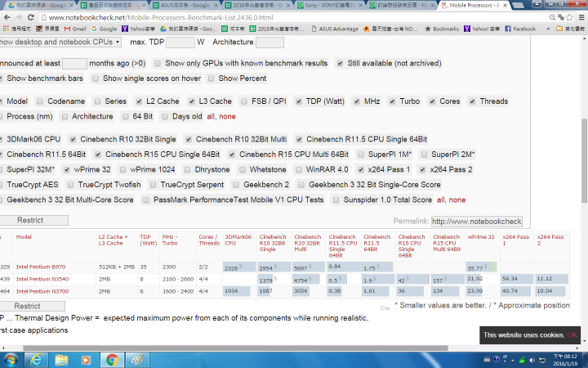588x368 pixels.
Task: Toggle Still available (not archived) checkbox
Action: click(340, 64)
